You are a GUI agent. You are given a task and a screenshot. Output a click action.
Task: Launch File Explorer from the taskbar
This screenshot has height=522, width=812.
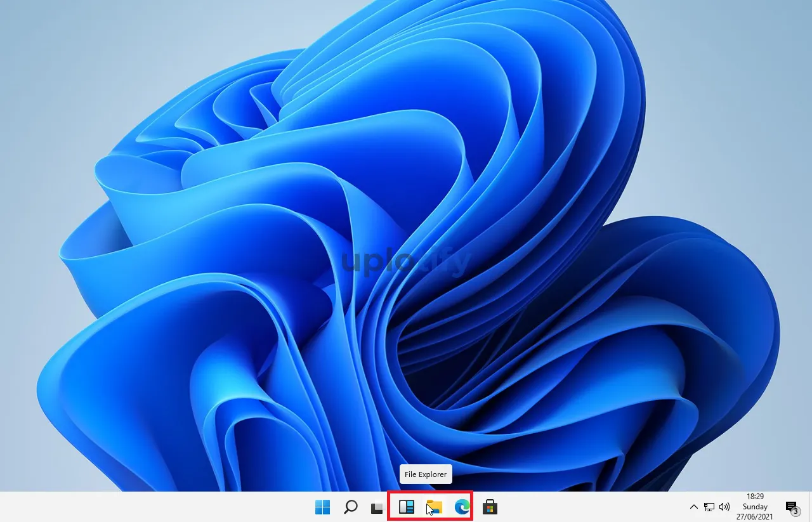pyautogui.click(x=434, y=507)
